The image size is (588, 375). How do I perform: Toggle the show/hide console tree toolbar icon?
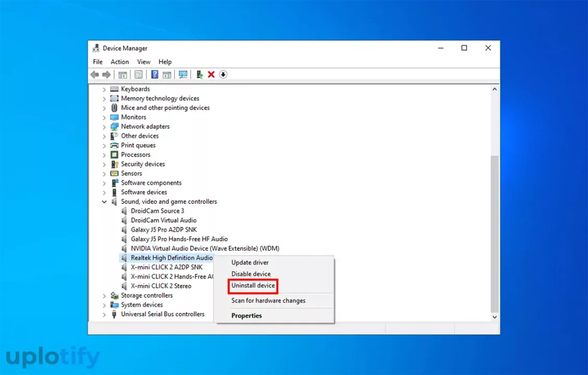[122, 74]
